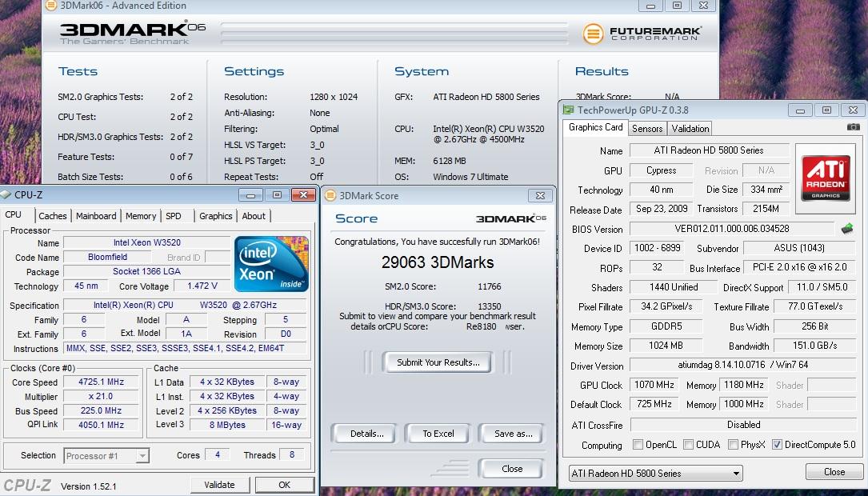The image size is (868, 496).
Task: Open the Validation tab in GPU-Z
Action: 690,129
